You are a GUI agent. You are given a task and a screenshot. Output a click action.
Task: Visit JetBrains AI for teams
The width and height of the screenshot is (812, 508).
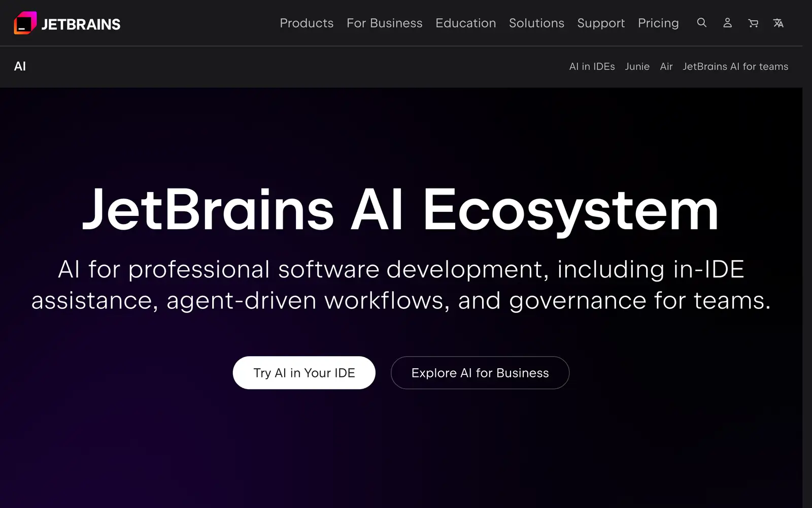pyautogui.click(x=735, y=67)
